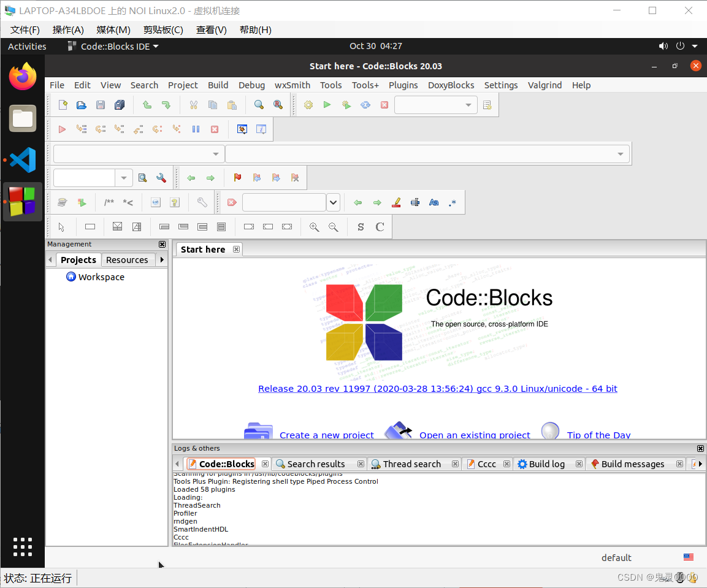This screenshot has width=707, height=588.
Task: Click the Paste clipboard icon
Action: tap(232, 105)
